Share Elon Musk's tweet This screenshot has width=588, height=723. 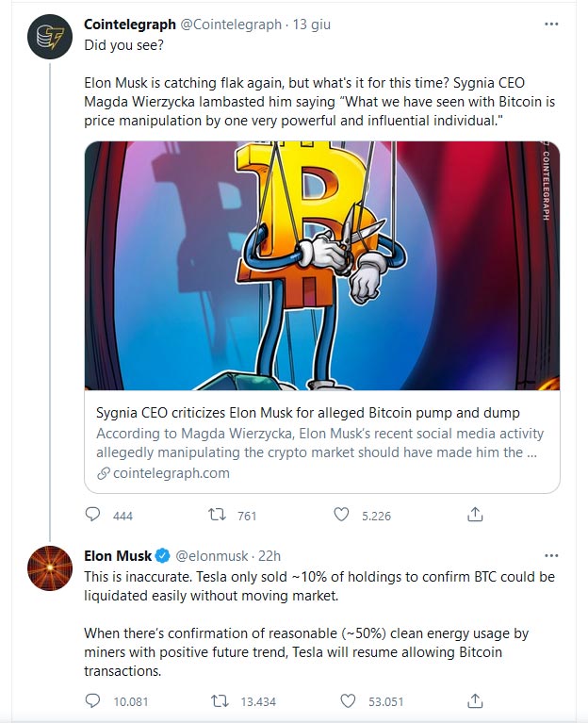[x=476, y=700]
